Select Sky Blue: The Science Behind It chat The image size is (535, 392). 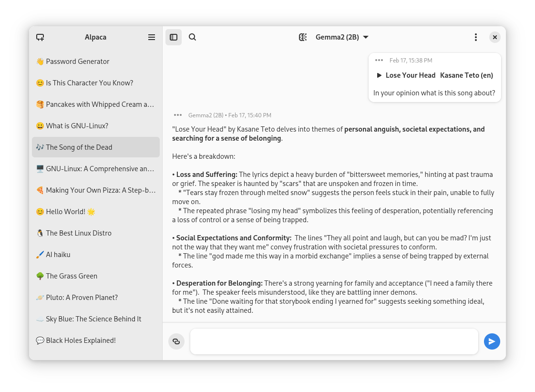point(96,320)
